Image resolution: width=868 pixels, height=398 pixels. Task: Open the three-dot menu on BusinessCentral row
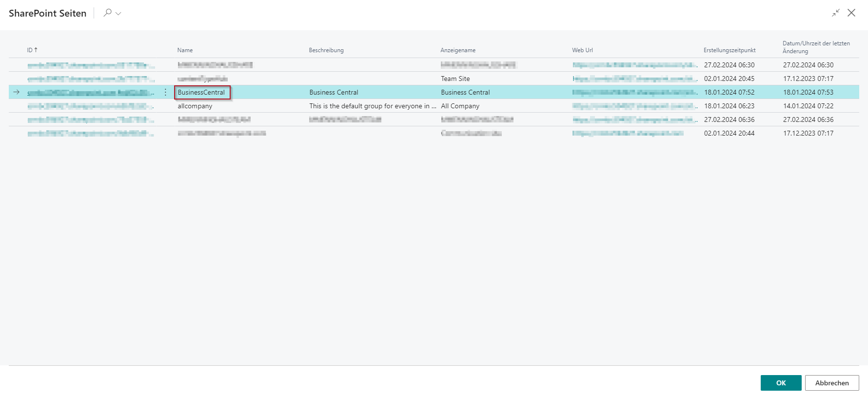click(165, 92)
